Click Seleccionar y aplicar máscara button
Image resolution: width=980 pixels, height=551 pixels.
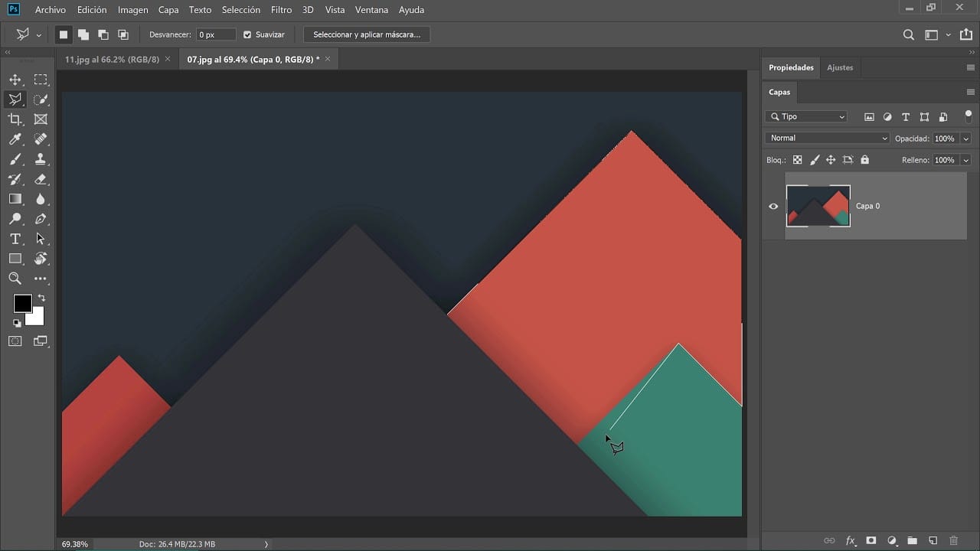[x=367, y=34]
